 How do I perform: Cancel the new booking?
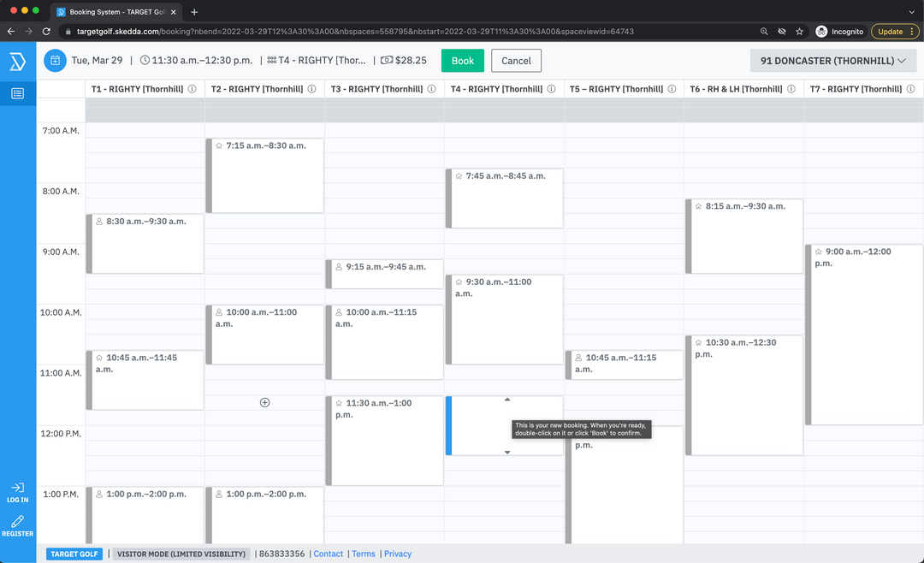click(x=516, y=61)
